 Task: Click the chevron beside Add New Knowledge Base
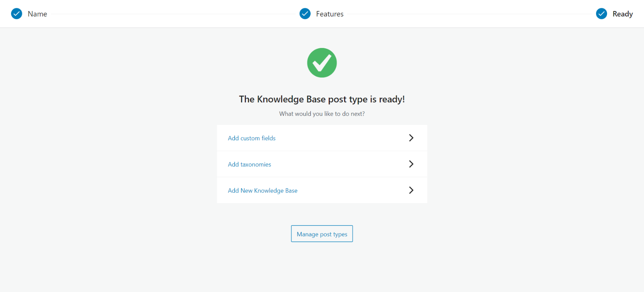point(411,190)
